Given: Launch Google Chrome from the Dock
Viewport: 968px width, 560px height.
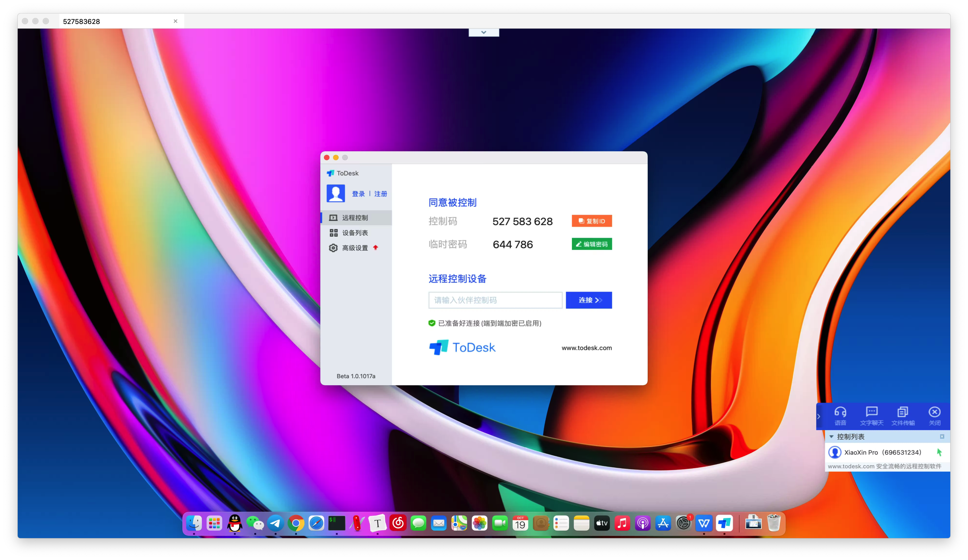Looking at the screenshot, I should click(296, 523).
